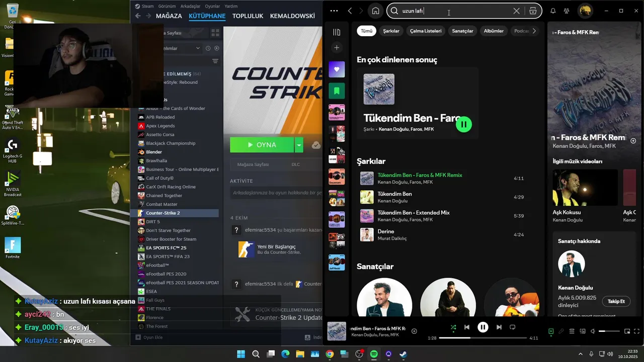This screenshot has width=644, height=362.
Task: Open the Steam library filter options icon
Action: pyautogui.click(x=215, y=61)
